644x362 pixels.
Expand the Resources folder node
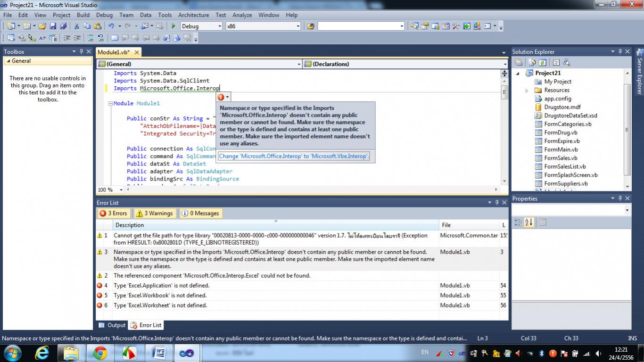tap(527, 90)
